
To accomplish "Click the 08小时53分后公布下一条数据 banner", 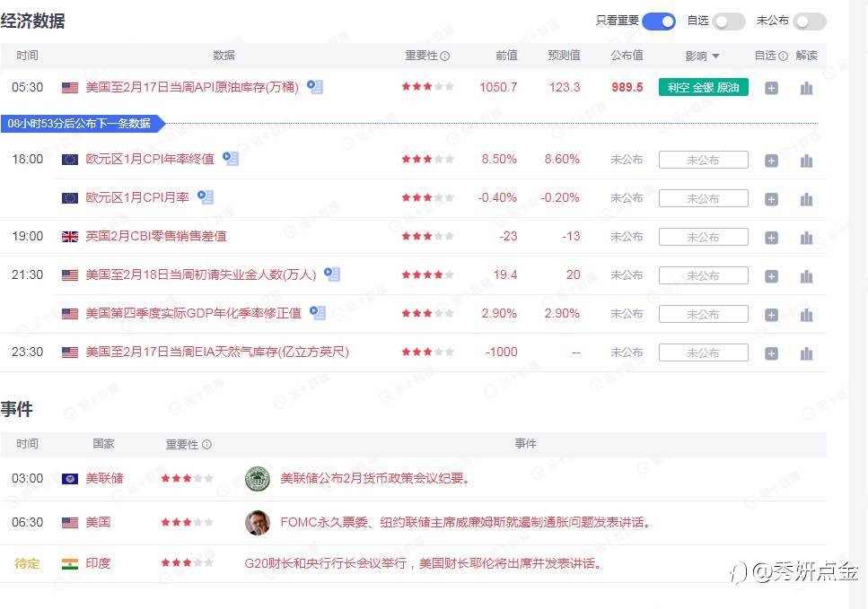I will 83,124.
